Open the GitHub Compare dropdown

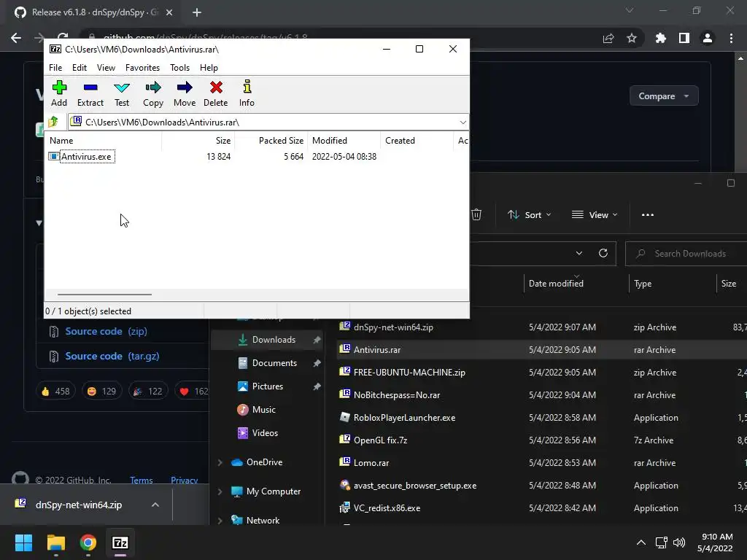[x=664, y=96]
